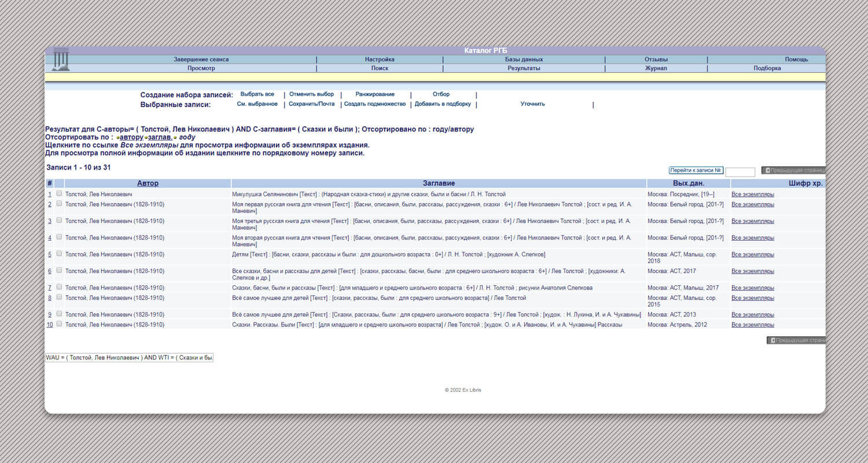Tick checkbox for record 8
This screenshot has height=463, width=868.
pos(59,297)
